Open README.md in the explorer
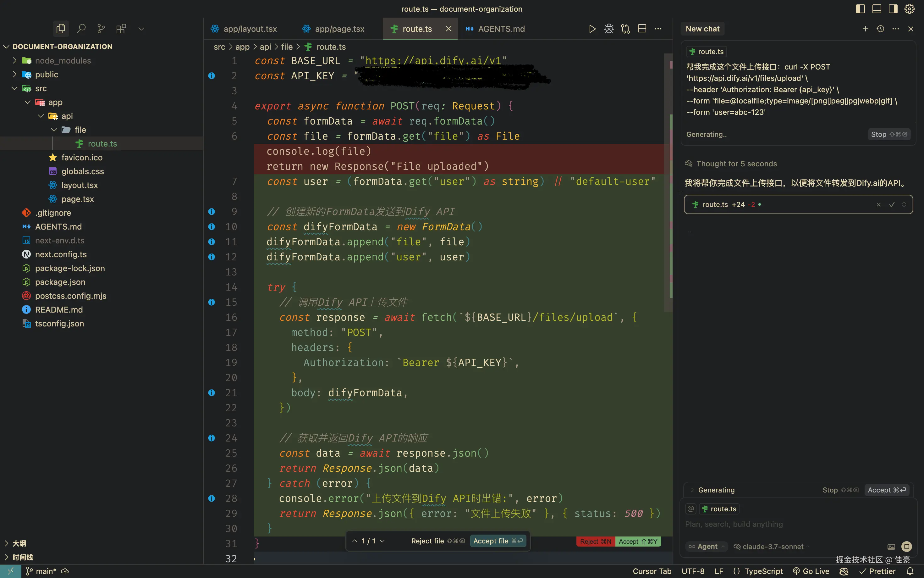The height and width of the screenshot is (578, 924). tap(59, 310)
